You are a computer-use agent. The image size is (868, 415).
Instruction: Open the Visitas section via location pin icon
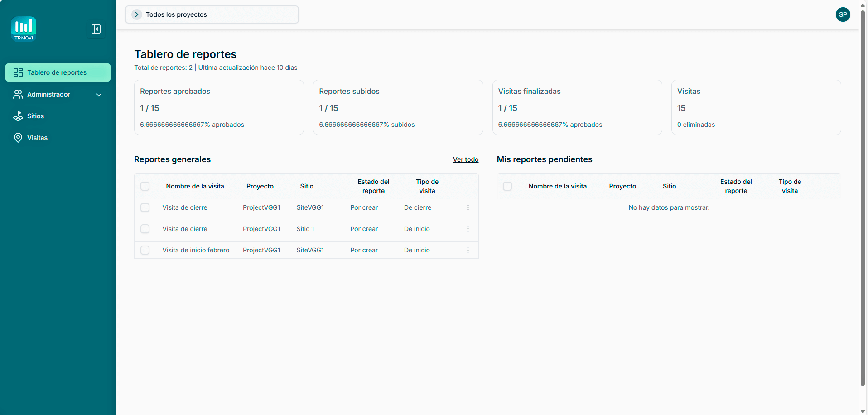click(x=18, y=138)
